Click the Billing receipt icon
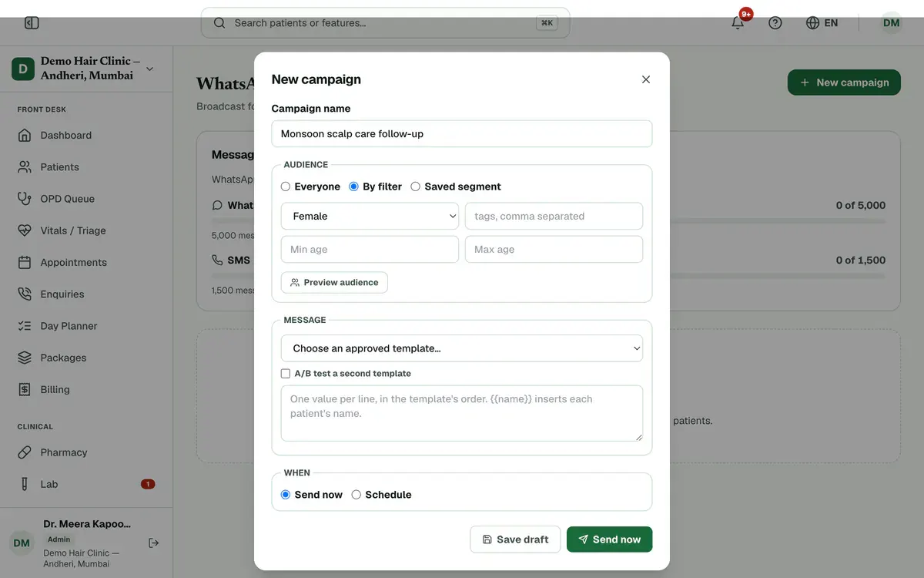Screen dimensions: 924x578 click(25, 389)
